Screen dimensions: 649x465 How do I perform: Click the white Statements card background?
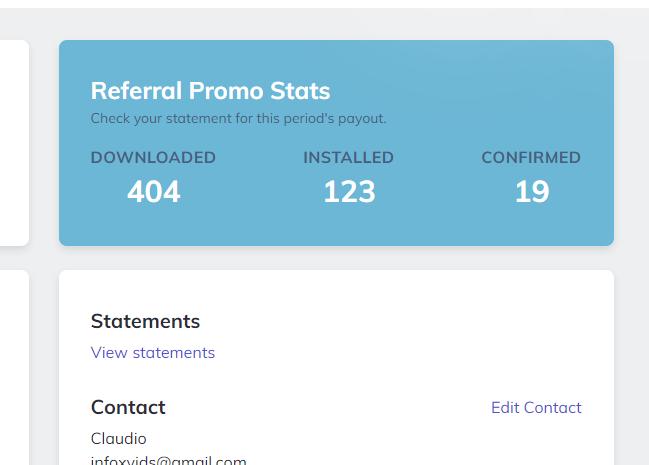click(x=337, y=368)
